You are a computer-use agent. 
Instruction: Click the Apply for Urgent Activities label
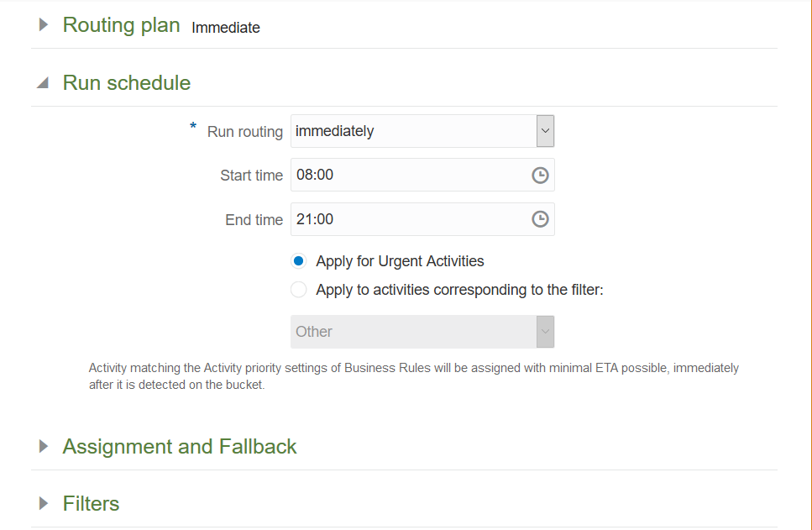pos(400,261)
